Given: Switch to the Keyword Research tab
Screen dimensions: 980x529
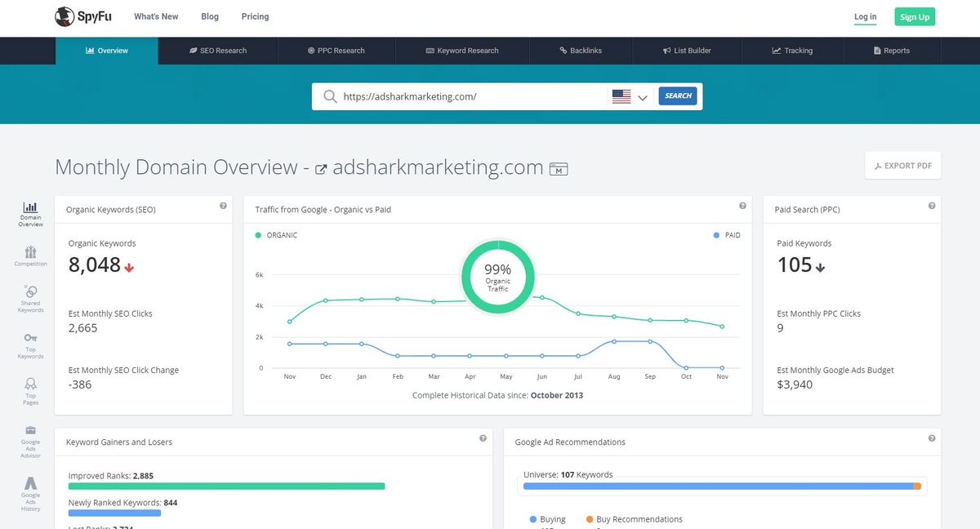Looking at the screenshot, I should [x=462, y=51].
